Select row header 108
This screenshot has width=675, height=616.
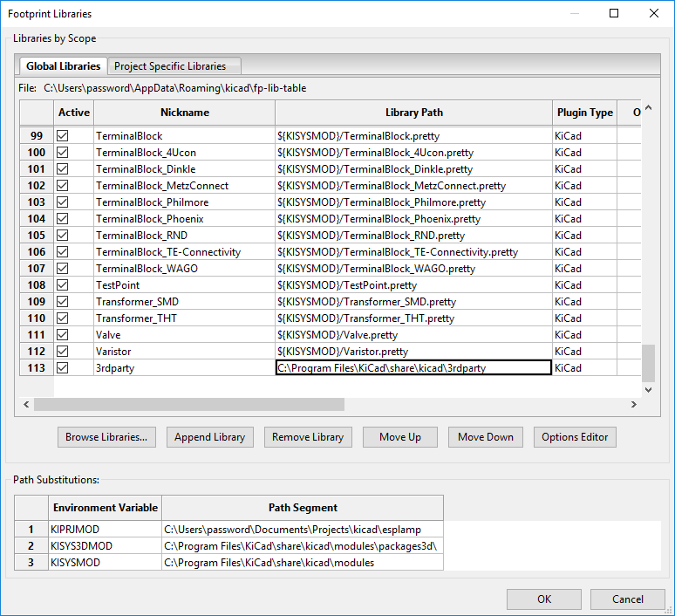tap(37, 285)
